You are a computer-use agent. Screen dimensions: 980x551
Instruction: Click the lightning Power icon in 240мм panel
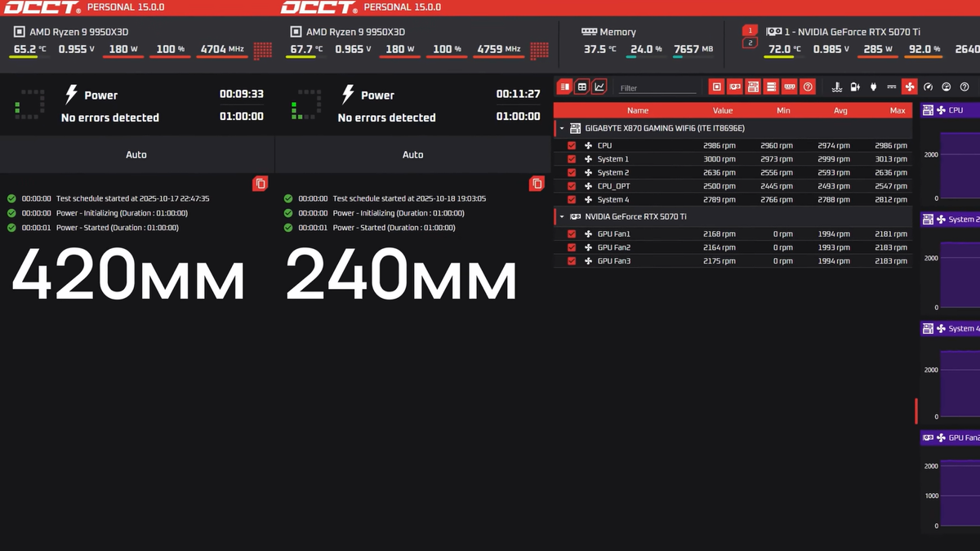pyautogui.click(x=348, y=95)
